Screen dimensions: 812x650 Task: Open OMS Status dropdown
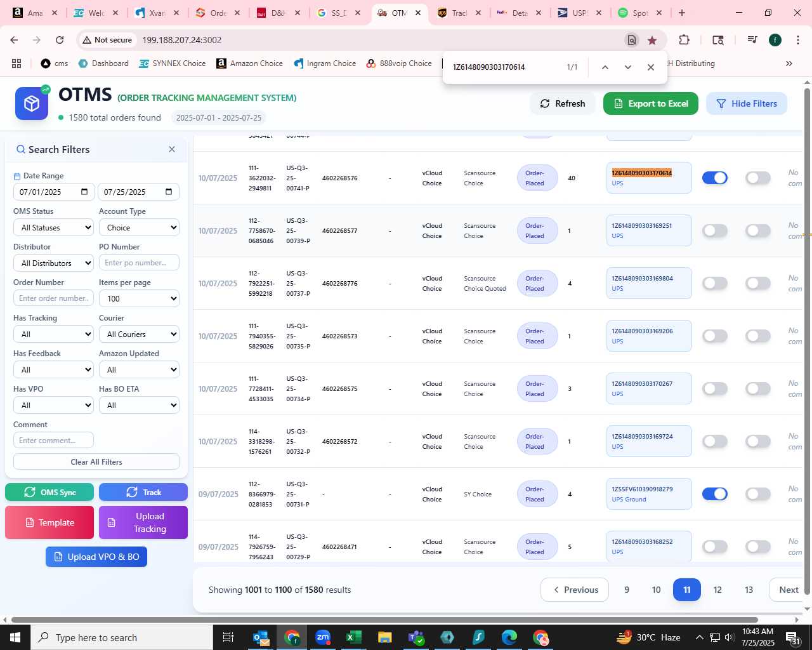point(53,227)
